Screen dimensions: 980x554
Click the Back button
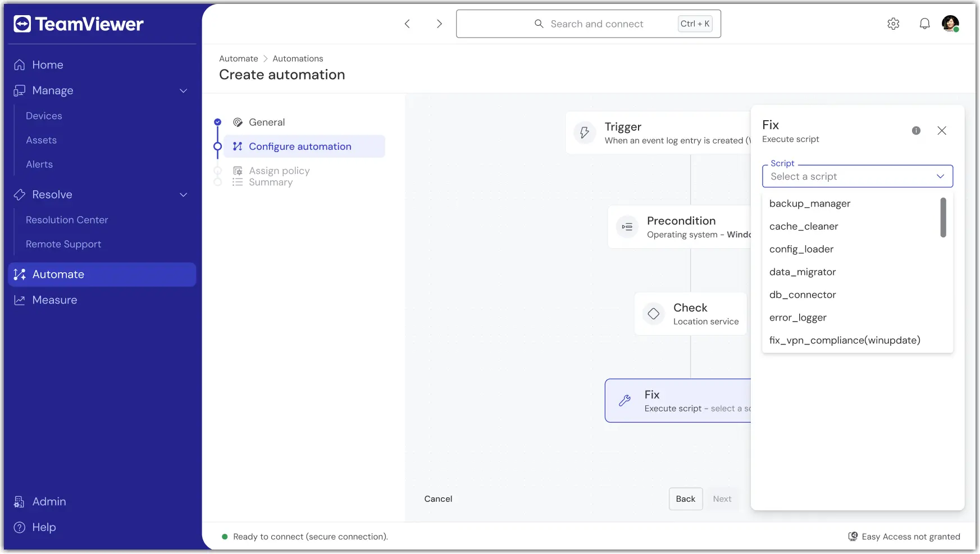pos(686,499)
